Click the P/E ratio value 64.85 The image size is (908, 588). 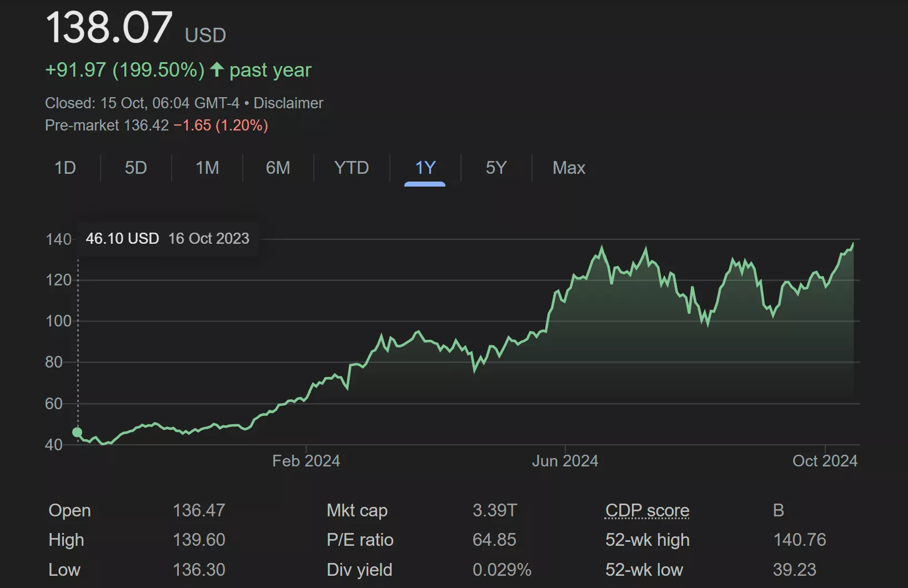(494, 540)
